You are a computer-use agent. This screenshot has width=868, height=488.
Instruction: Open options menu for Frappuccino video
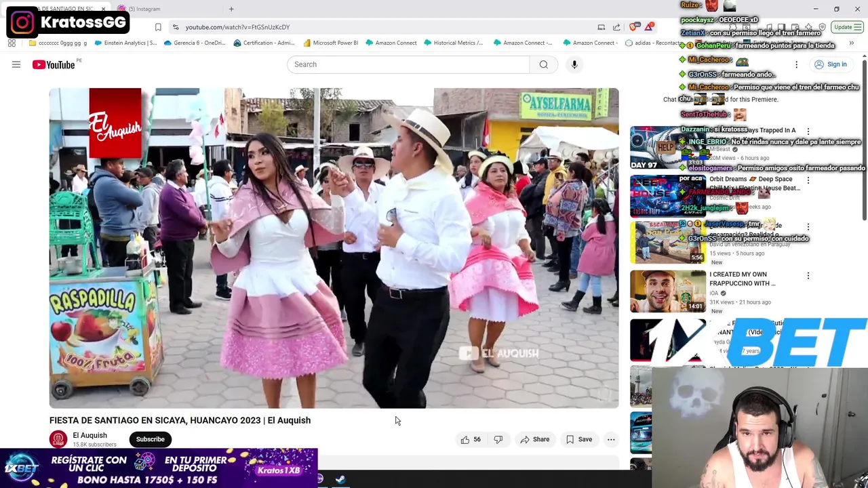point(808,276)
